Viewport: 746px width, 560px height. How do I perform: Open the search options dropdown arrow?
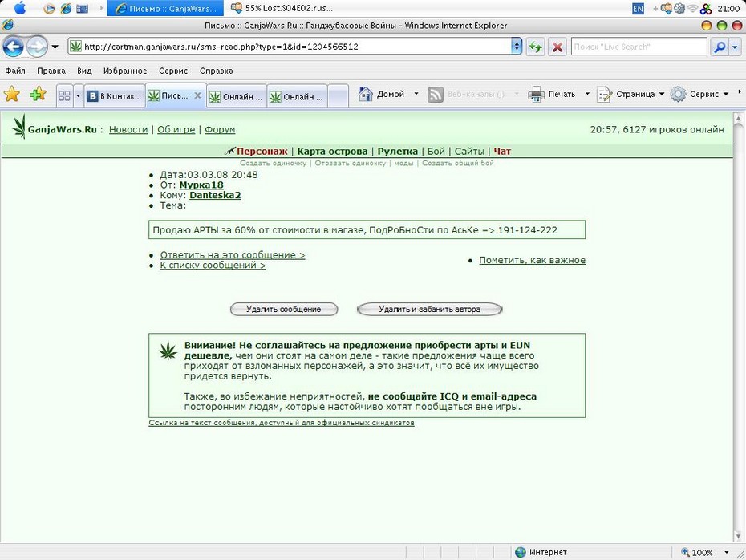(x=735, y=47)
